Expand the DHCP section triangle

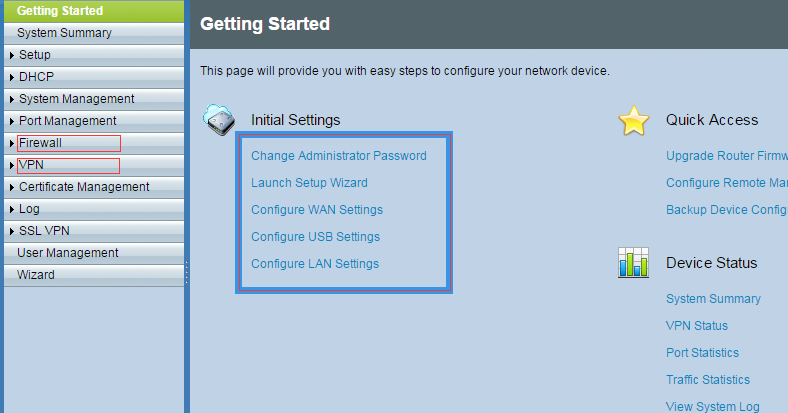pos(12,77)
